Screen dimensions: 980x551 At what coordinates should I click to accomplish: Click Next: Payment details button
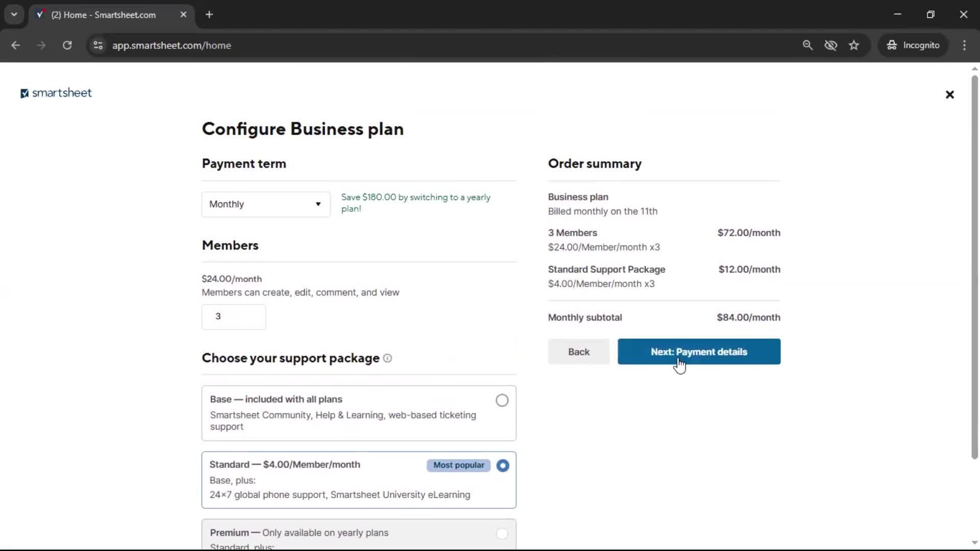coord(698,352)
